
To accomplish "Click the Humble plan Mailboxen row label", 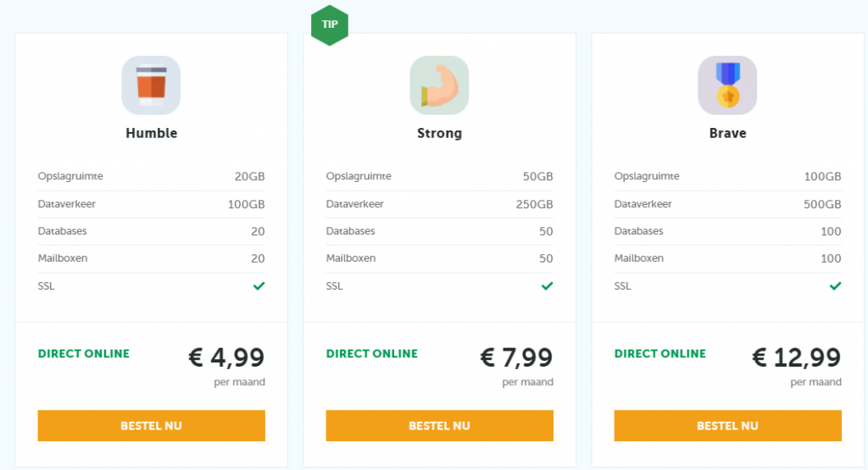I will 63,258.
